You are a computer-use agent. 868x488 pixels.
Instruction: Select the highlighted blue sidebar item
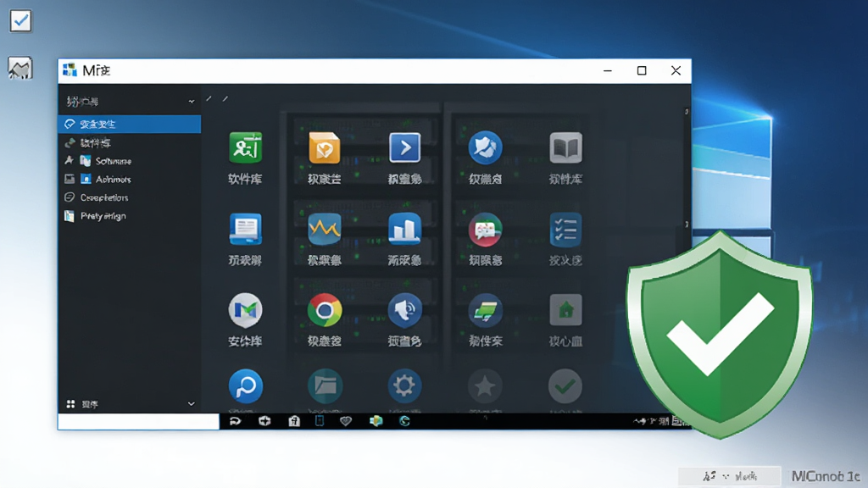(x=130, y=124)
